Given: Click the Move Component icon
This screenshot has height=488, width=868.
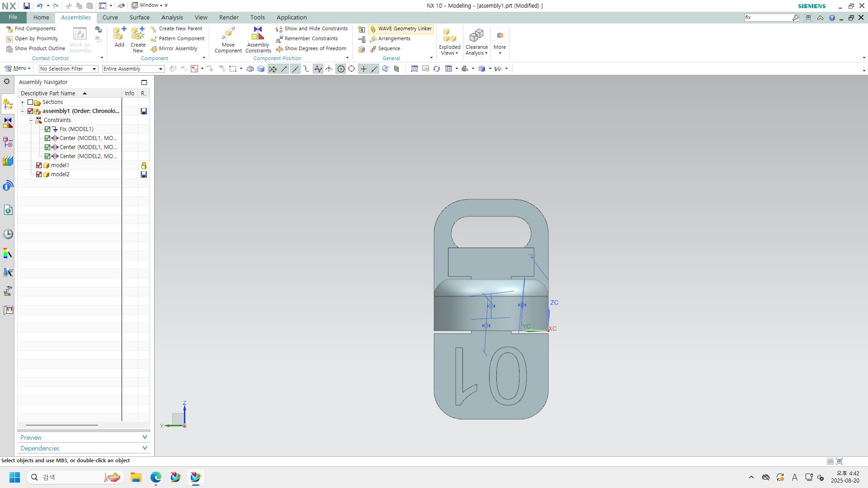Looking at the screenshot, I should point(228,33).
